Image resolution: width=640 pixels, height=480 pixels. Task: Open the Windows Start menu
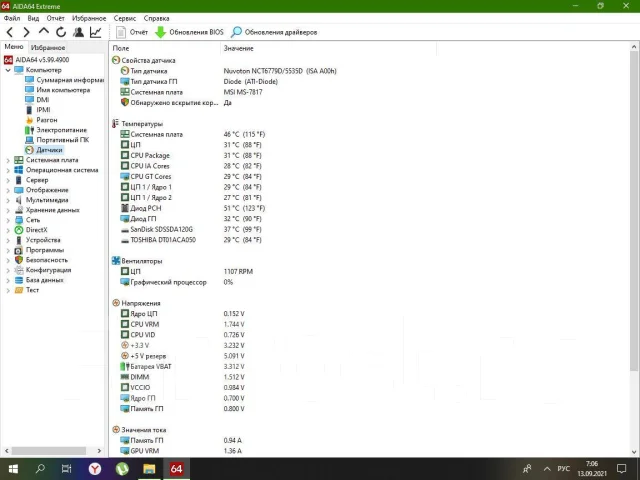coord(13,469)
